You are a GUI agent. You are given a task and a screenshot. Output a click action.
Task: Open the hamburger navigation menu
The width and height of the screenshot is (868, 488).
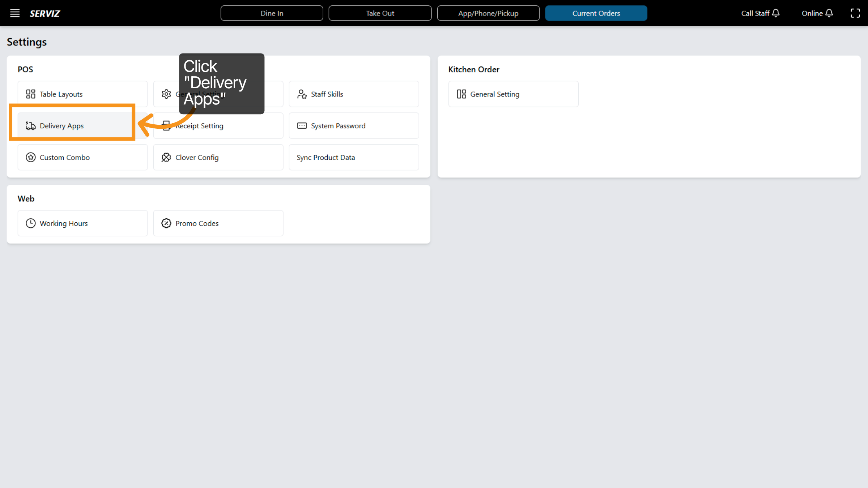tap(15, 13)
